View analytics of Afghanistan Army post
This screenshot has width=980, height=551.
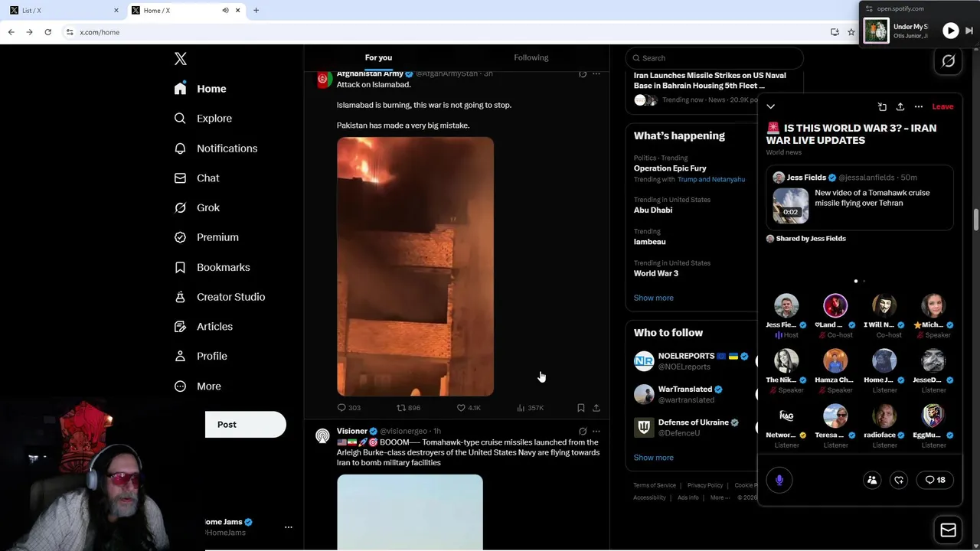coord(530,408)
